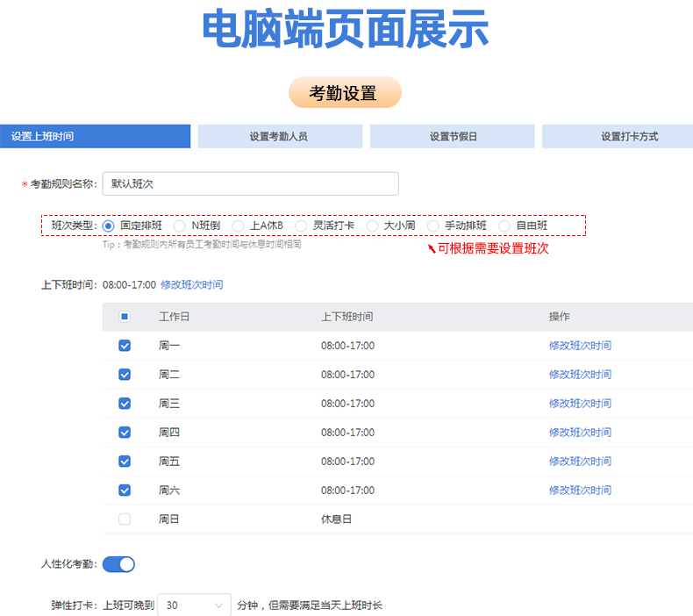
Task: Switch to 设置考勤人员 tab
Action: coord(280,136)
